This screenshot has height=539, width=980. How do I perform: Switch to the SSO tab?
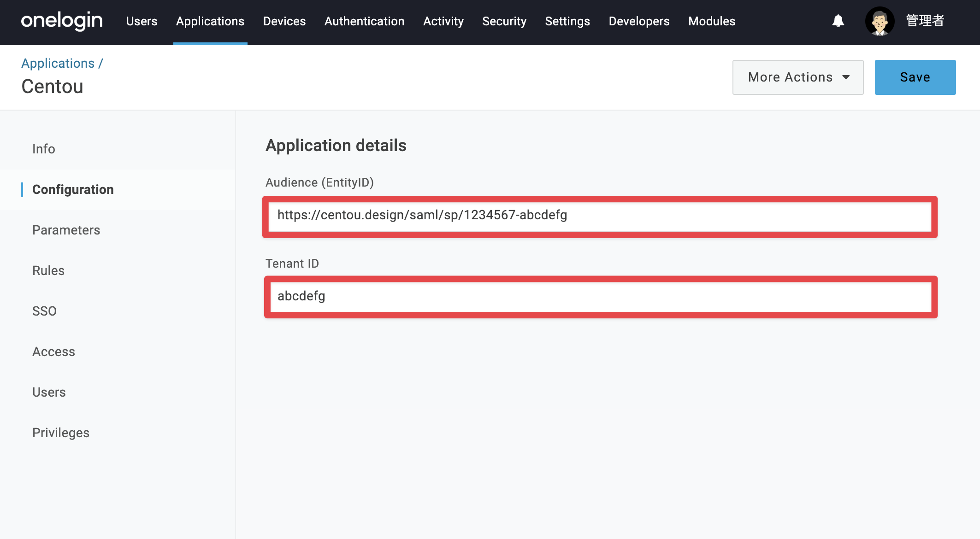click(x=44, y=311)
